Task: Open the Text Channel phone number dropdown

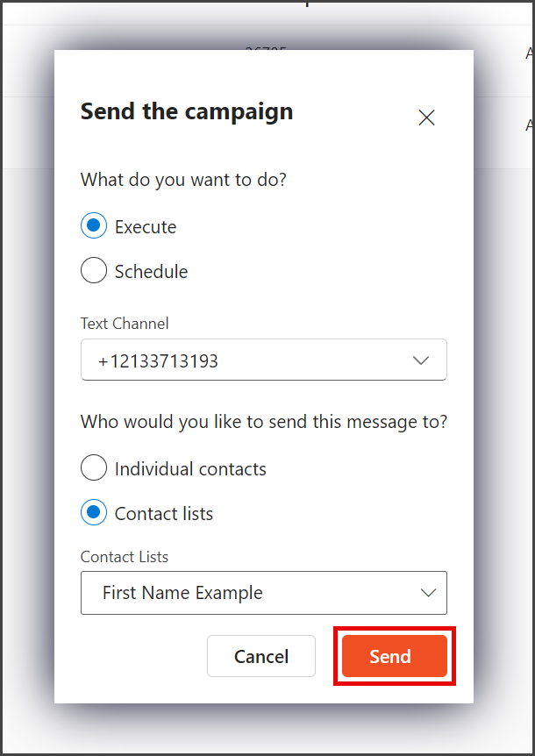Action: [264, 360]
